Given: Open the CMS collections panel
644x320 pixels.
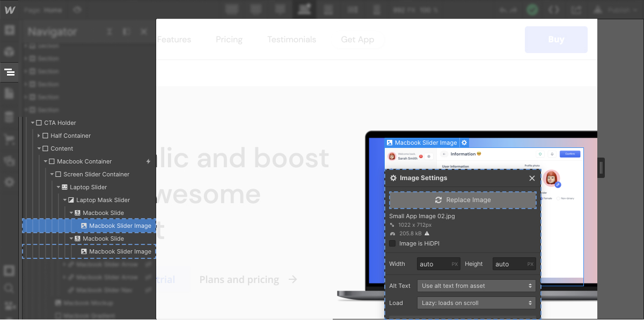Looking at the screenshot, I should pyautogui.click(x=9, y=117).
